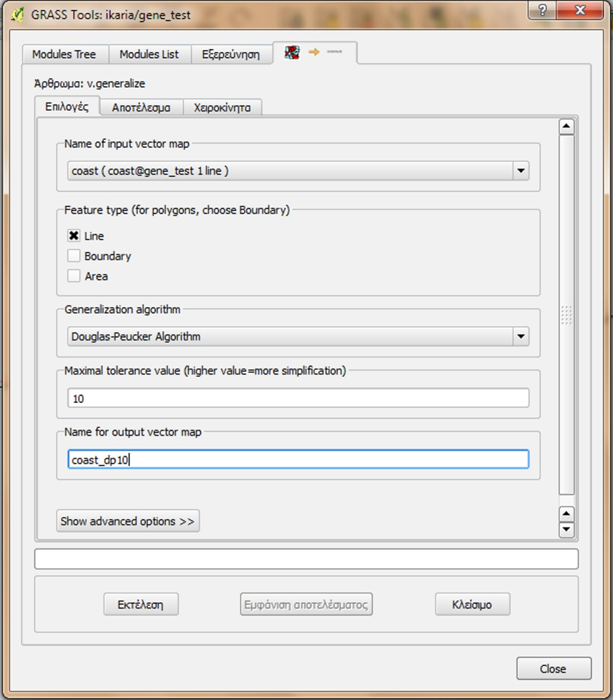The image size is (613, 700).
Task: Click the help question mark button
Action: (542, 10)
